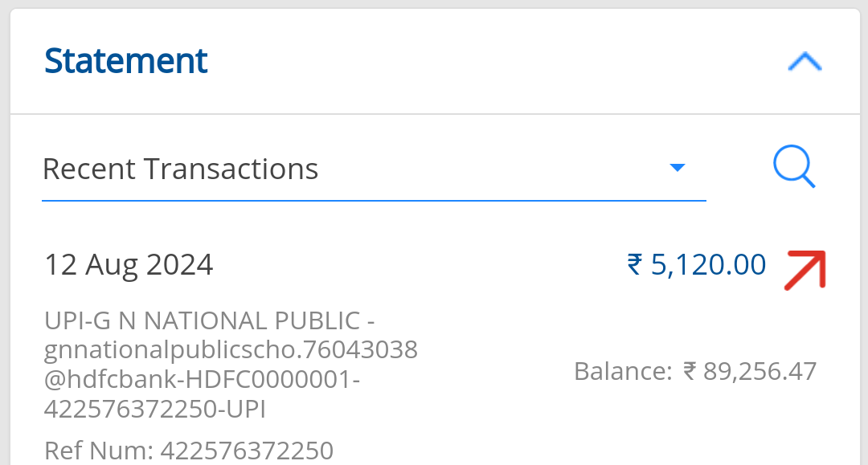Click the 422576372250-UPI text line
The height and width of the screenshot is (465, 868).
(155, 410)
